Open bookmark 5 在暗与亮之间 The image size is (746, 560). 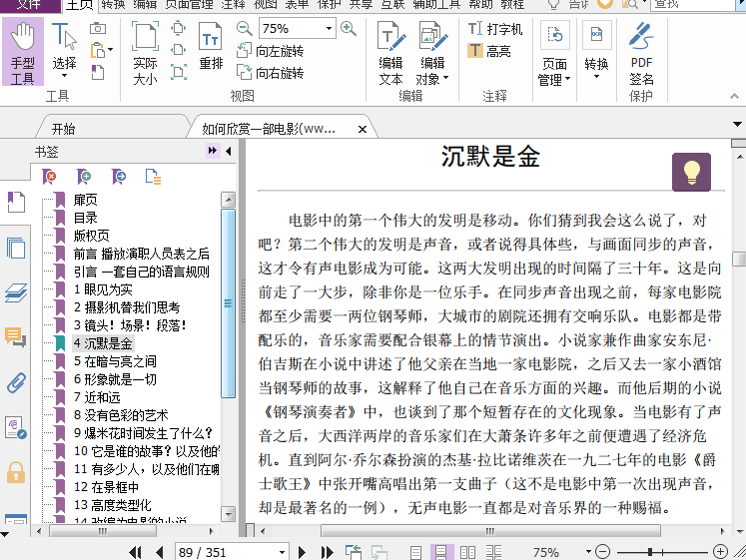point(115,361)
